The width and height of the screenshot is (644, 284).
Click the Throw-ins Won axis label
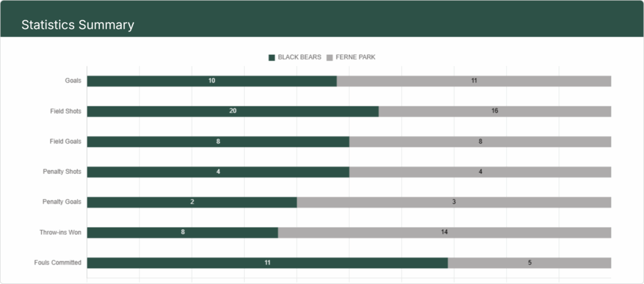click(x=60, y=232)
